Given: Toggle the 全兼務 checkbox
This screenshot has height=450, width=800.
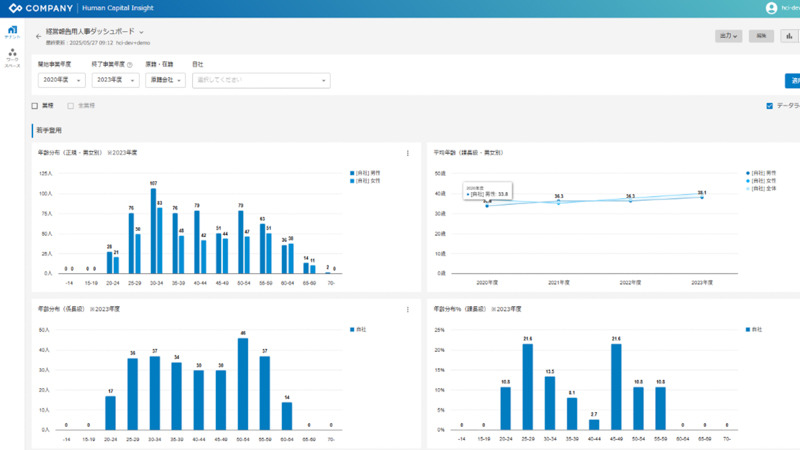Looking at the screenshot, I should click(x=71, y=106).
